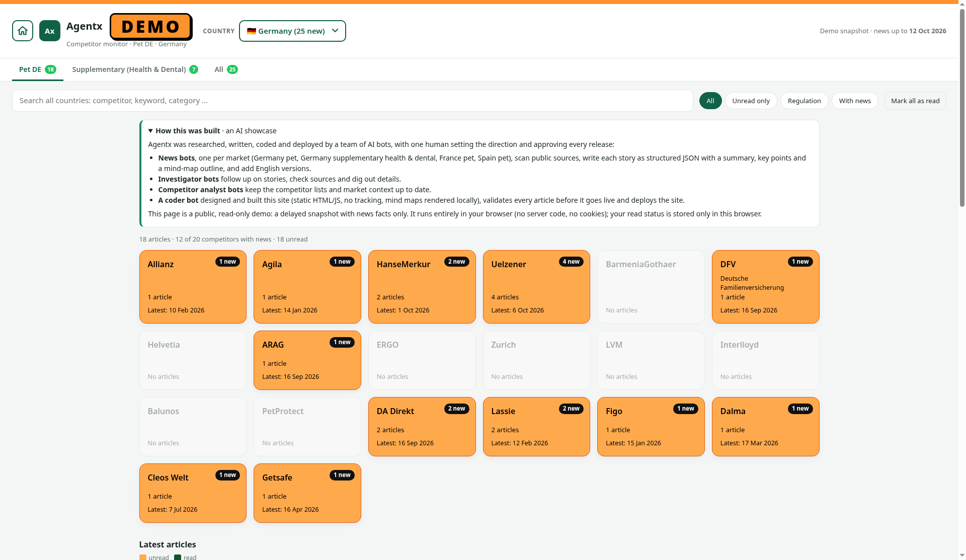Screen dimensions: 966x560
Task: Open the Getsafe competitor card
Action: (x=307, y=493)
